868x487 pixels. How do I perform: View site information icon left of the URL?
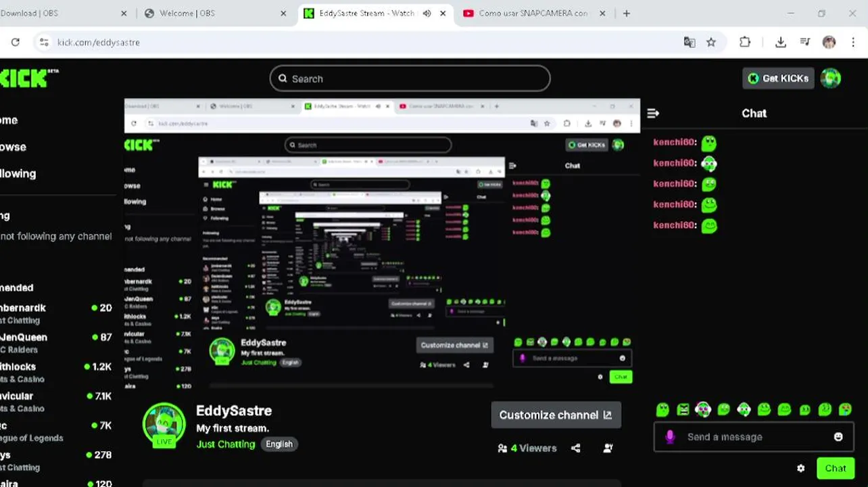click(44, 42)
